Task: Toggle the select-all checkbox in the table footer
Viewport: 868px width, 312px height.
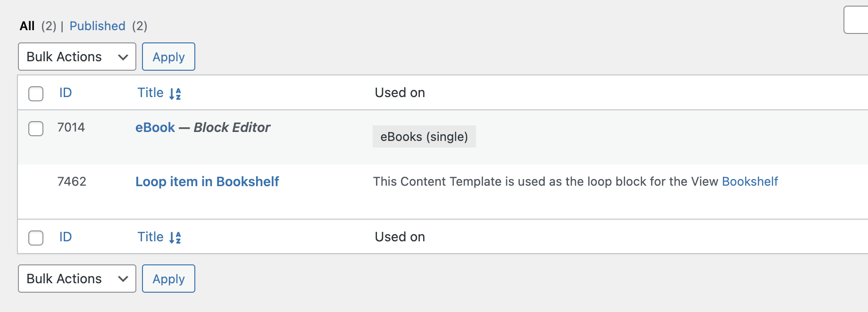Action: pyautogui.click(x=36, y=238)
